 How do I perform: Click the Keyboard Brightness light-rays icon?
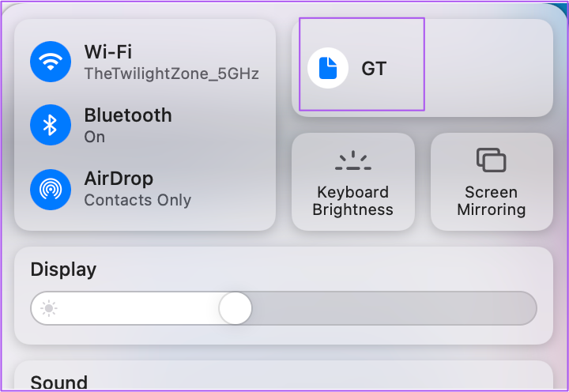click(353, 160)
